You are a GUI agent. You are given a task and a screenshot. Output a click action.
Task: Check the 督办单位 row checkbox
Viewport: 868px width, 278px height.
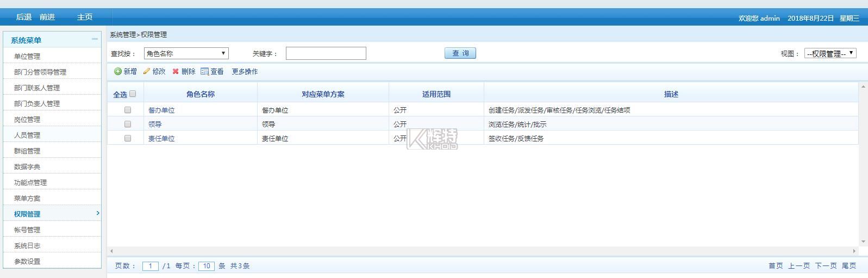[128, 110]
